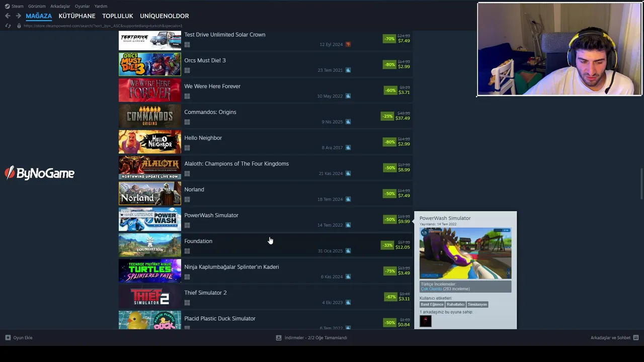Click the PowerWash Simulator title in list
Screen dimensions: 644x362
211,215
